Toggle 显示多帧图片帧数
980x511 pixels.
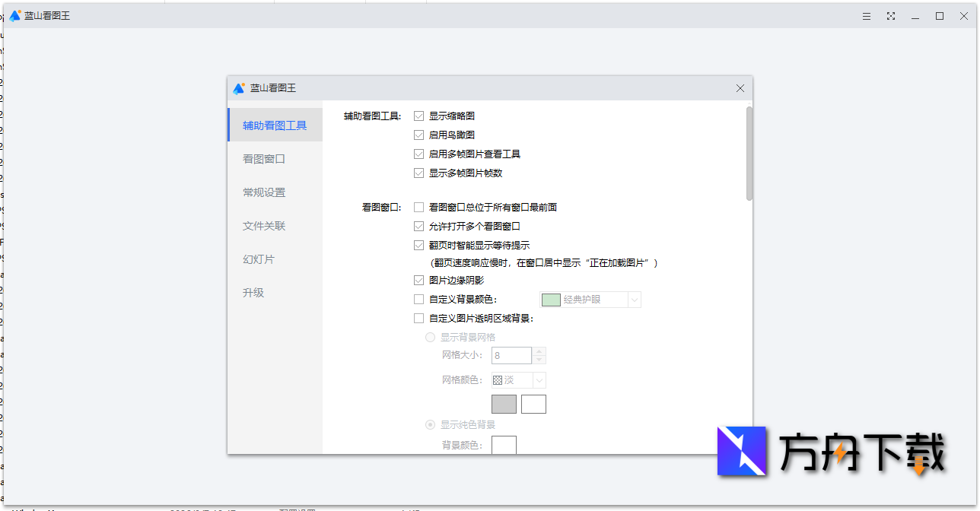point(418,173)
